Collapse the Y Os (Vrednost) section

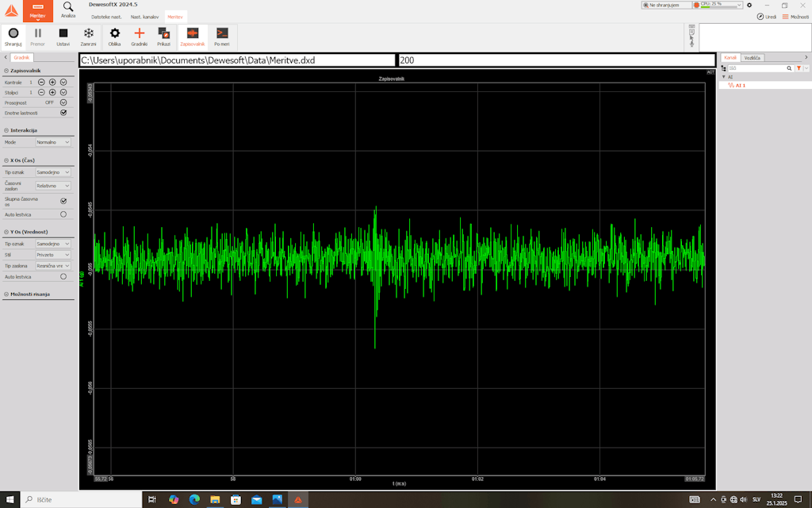tap(6, 233)
